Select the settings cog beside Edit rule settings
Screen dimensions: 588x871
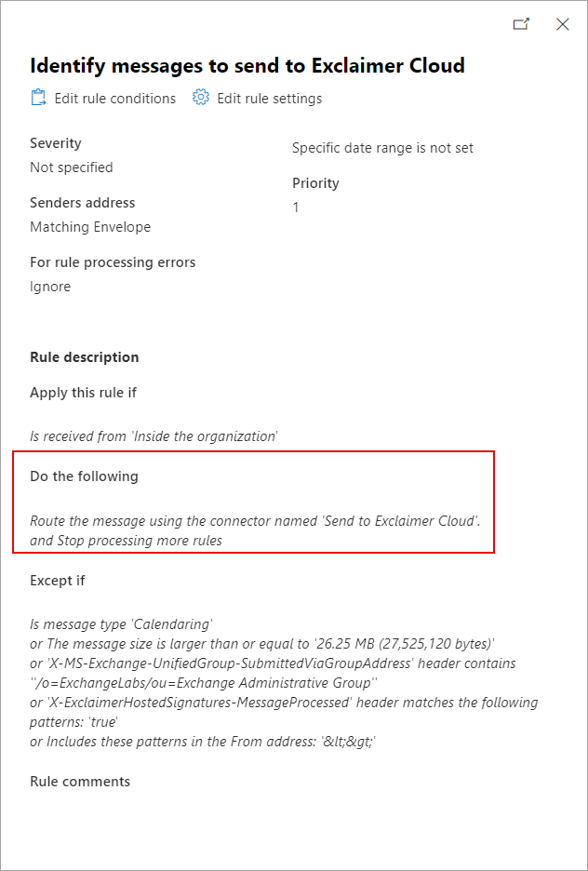tap(201, 98)
